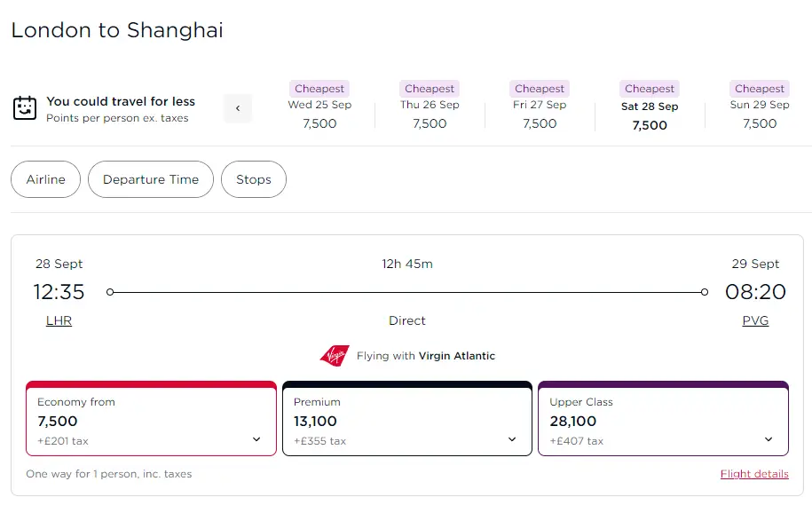Expand the Economy fare chevron
812x513 pixels.
(x=256, y=439)
